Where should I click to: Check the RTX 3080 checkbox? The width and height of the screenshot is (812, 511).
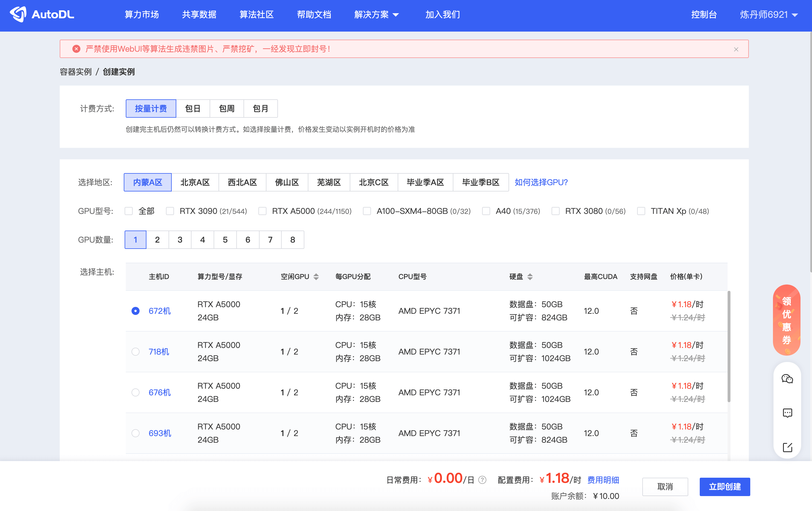coord(555,211)
